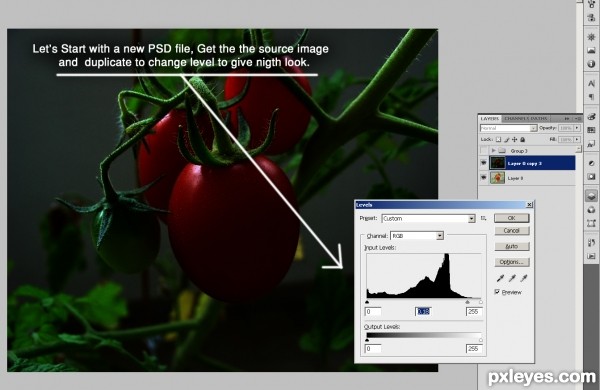Screen dimensions: 600x390
Task: Click the lock position icon
Action: point(515,140)
